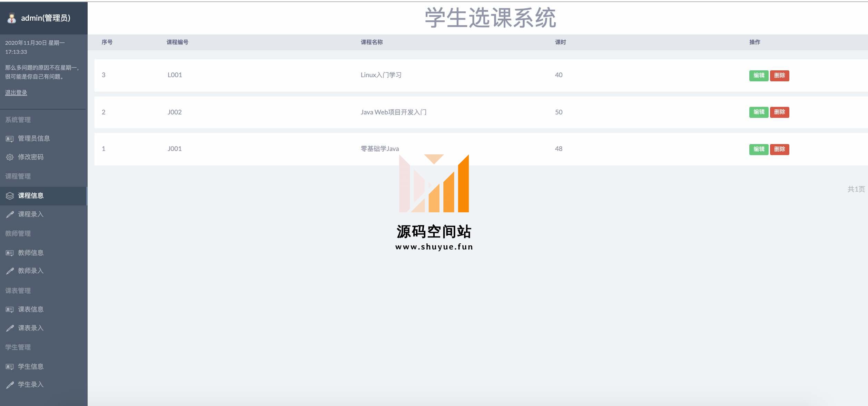Go to 课程录入 page
The width and height of the screenshot is (868, 406).
tap(43, 214)
